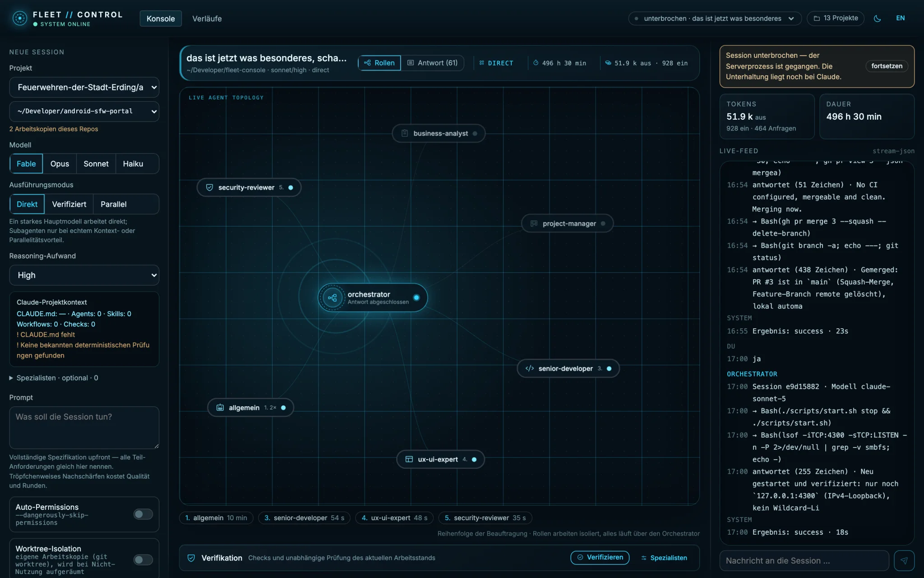Click the business-analyst clipboard icon
The image size is (924, 578).
pos(405,133)
